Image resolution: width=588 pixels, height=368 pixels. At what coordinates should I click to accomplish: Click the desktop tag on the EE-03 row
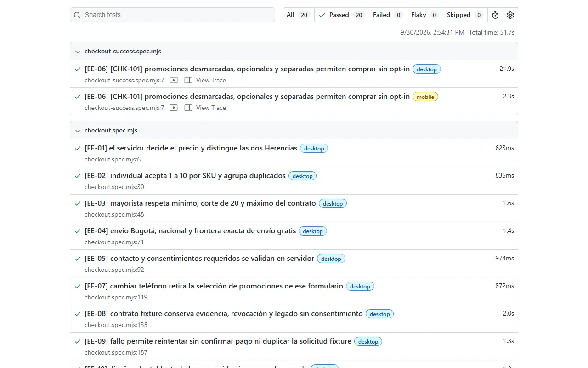(333, 204)
